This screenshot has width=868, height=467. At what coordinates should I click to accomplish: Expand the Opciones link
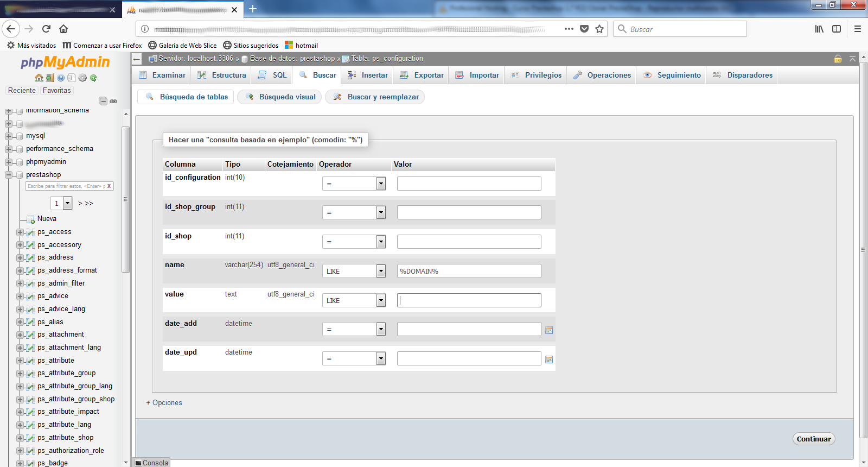click(164, 402)
